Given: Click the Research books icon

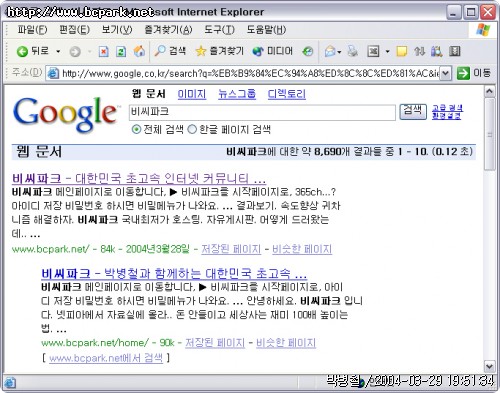Looking at the screenshot, I should point(437,51).
